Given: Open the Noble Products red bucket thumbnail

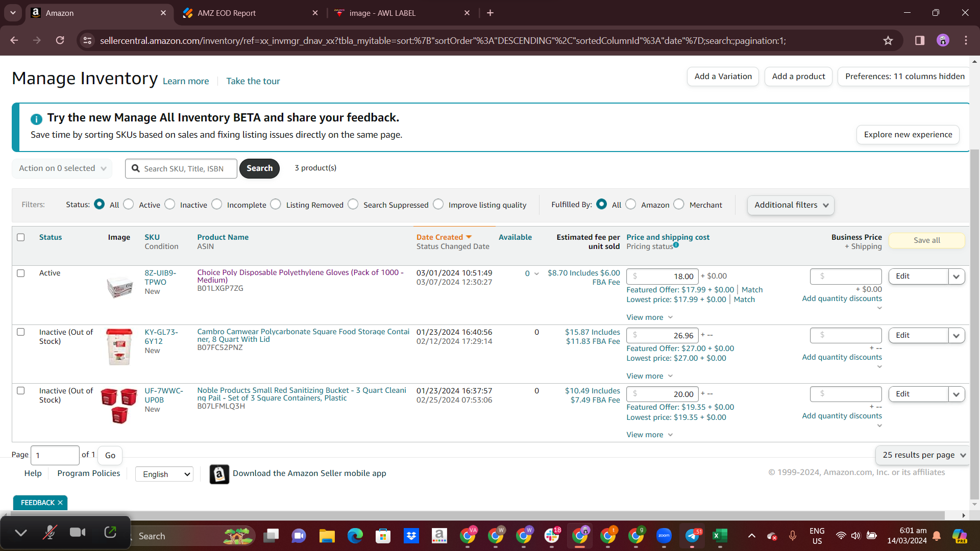Looking at the screenshot, I should pos(119,406).
